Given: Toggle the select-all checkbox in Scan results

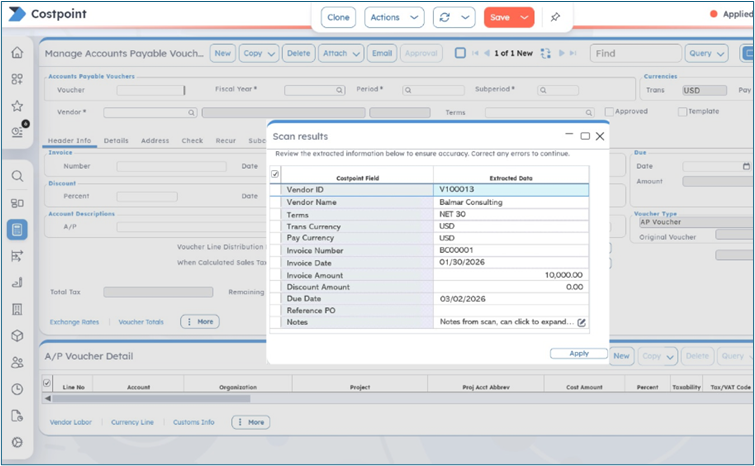Looking at the screenshot, I should (276, 174).
